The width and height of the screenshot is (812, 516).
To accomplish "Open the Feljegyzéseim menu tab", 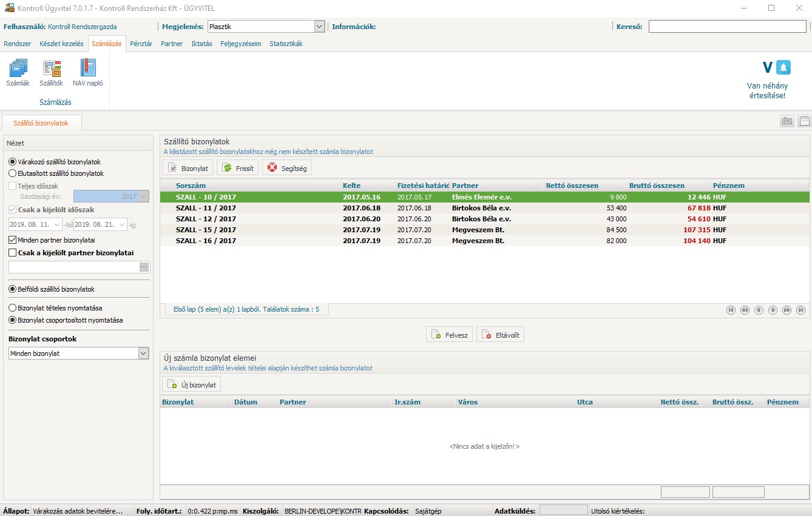I will [241, 44].
